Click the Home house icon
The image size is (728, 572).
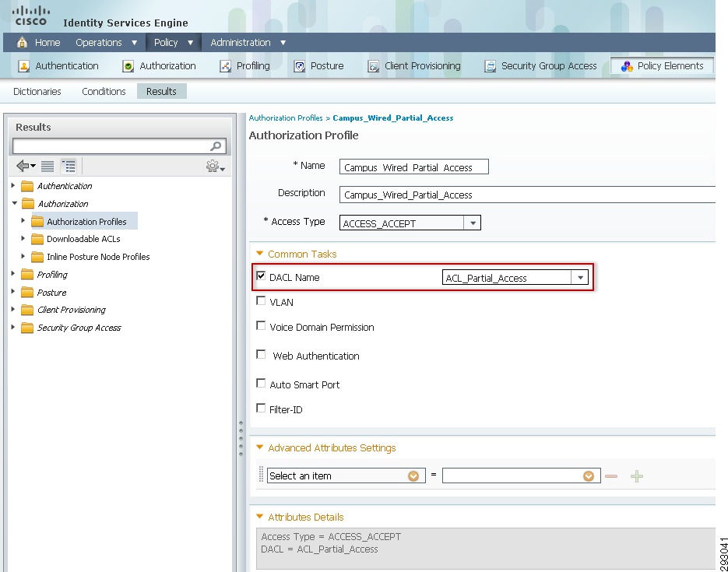click(x=22, y=43)
